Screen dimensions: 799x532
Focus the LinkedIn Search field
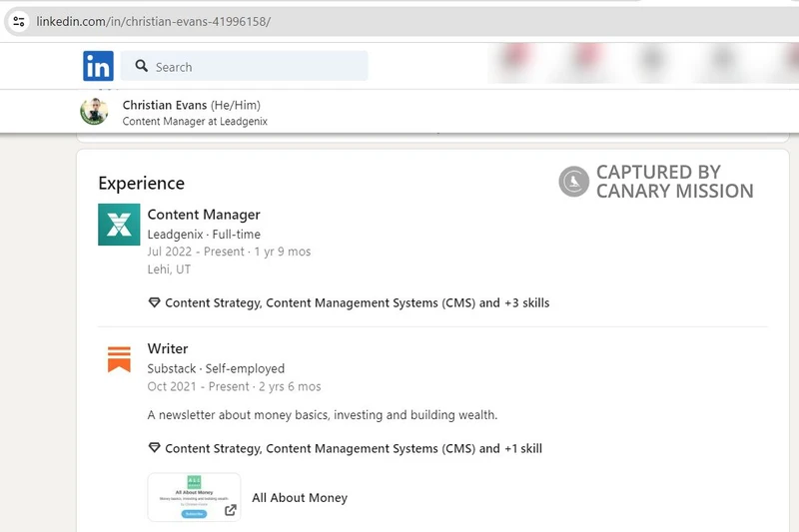[x=244, y=66]
